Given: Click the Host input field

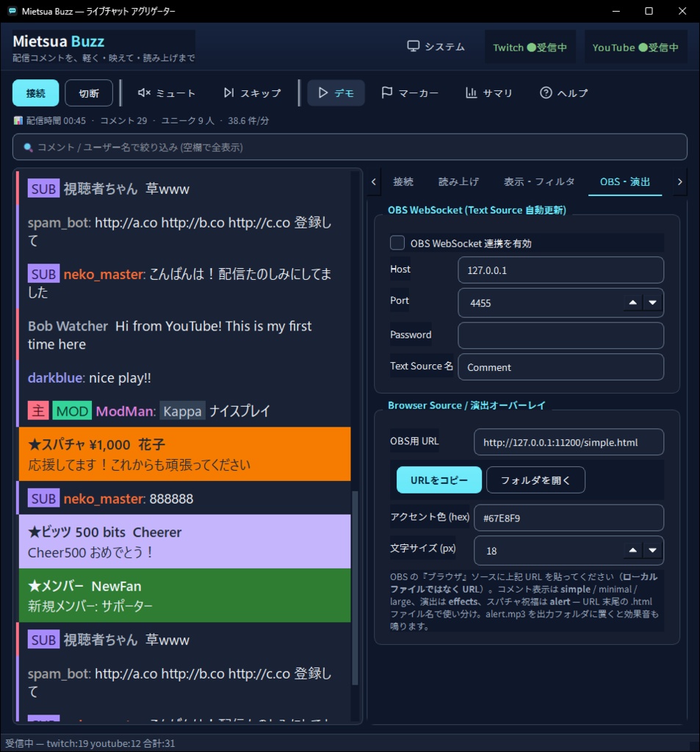Looking at the screenshot, I should (560, 270).
